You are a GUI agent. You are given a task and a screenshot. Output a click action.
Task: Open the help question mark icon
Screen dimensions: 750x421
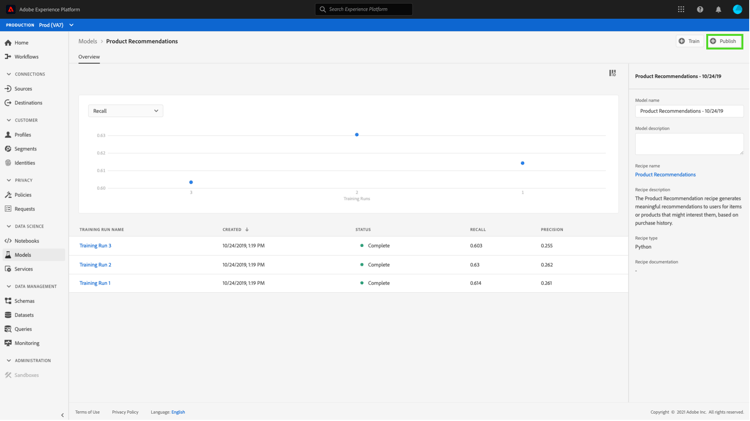(700, 9)
